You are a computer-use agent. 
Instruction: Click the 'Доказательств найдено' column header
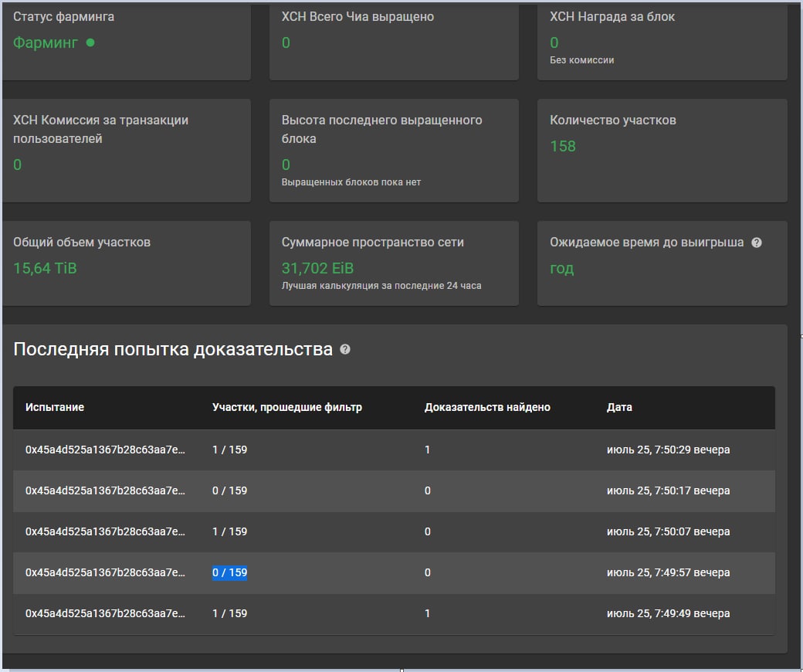pyautogui.click(x=487, y=407)
